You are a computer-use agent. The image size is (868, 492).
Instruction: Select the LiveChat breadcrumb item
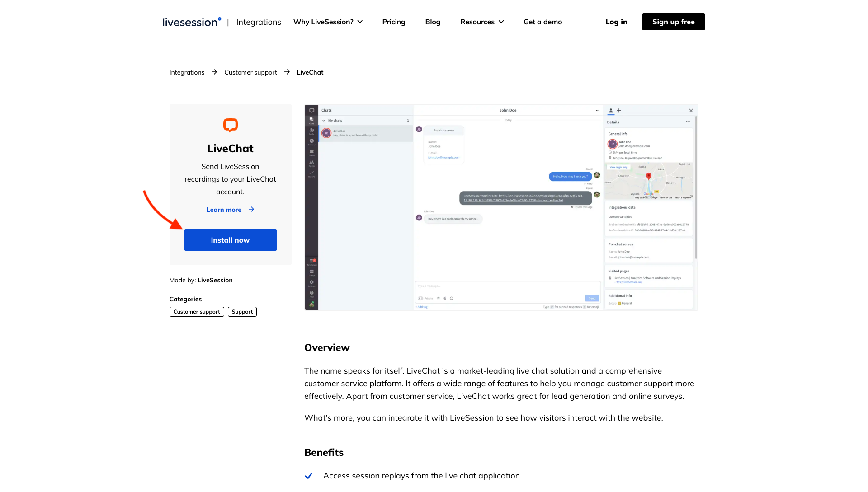point(310,72)
